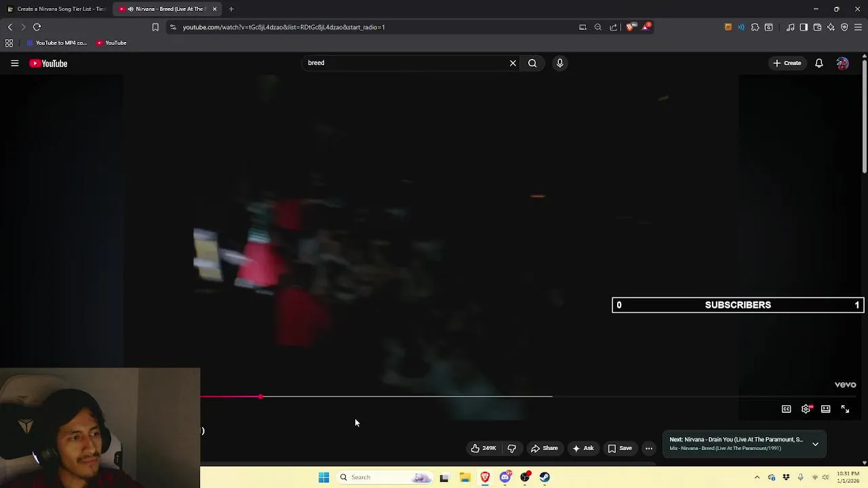Viewport: 868px width, 488px height.
Task: Click the taskbar Search box
Action: click(384, 477)
